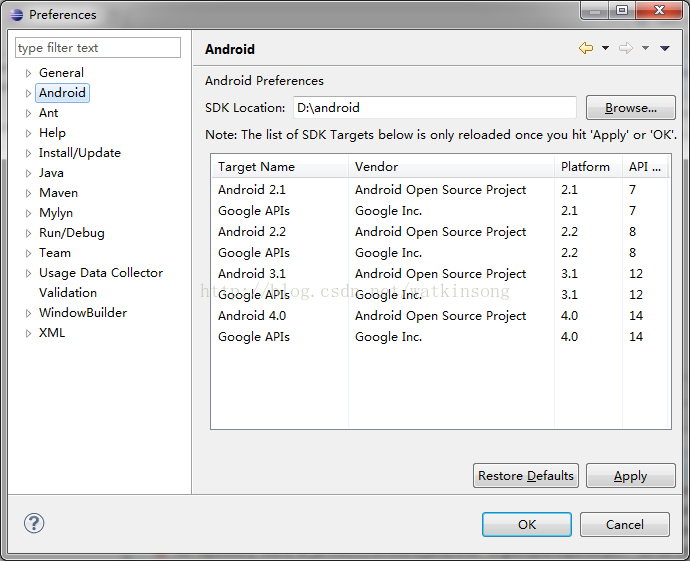Select the Android 3.1 target row

pyautogui.click(x=440, y=274)
